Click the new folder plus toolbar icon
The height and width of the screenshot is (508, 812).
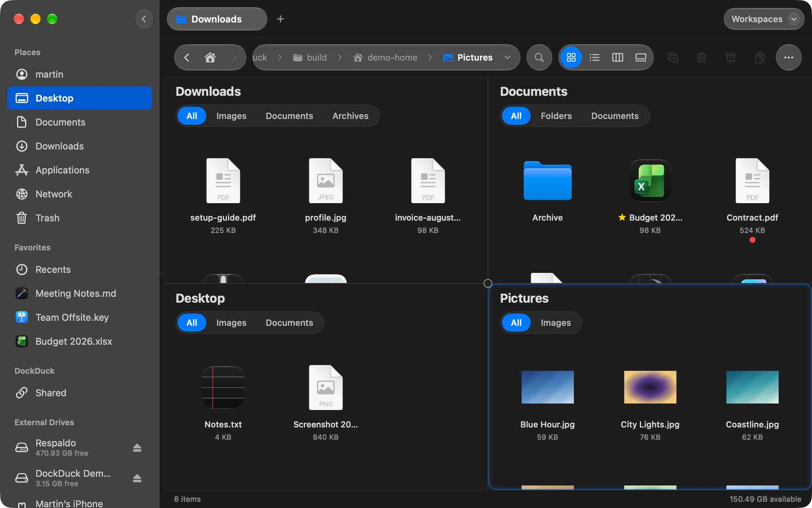[x=672, y=57]
